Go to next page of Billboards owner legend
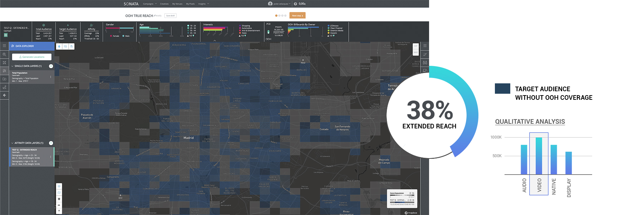This screenshot has height=215, width=644. [334, 36]
